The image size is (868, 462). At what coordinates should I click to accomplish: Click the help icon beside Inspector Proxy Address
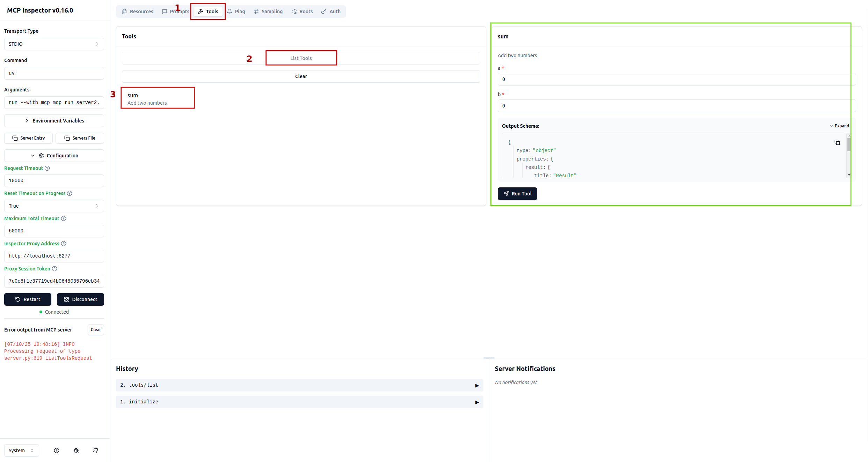(x=64, y=244)
